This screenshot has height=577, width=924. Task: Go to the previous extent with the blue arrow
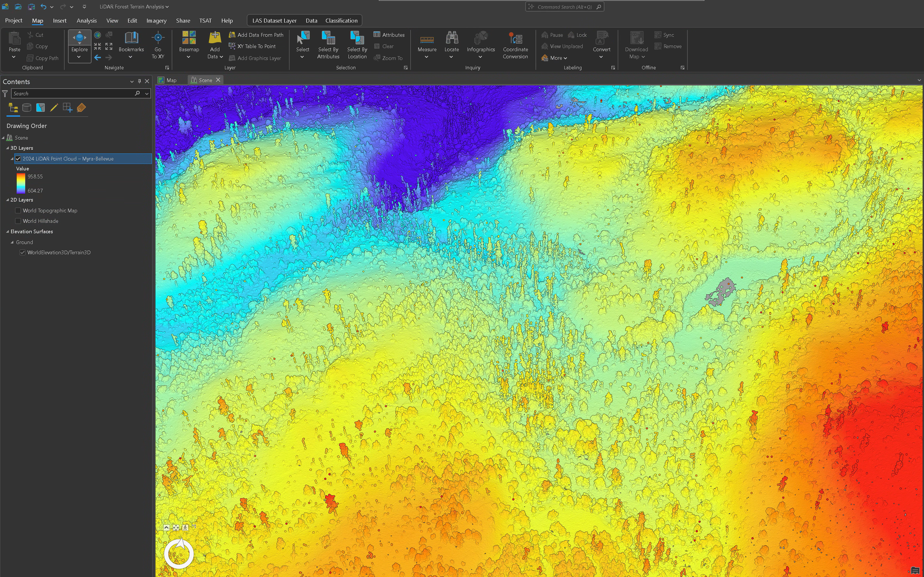pyautogui.click(x=98, y=58)
